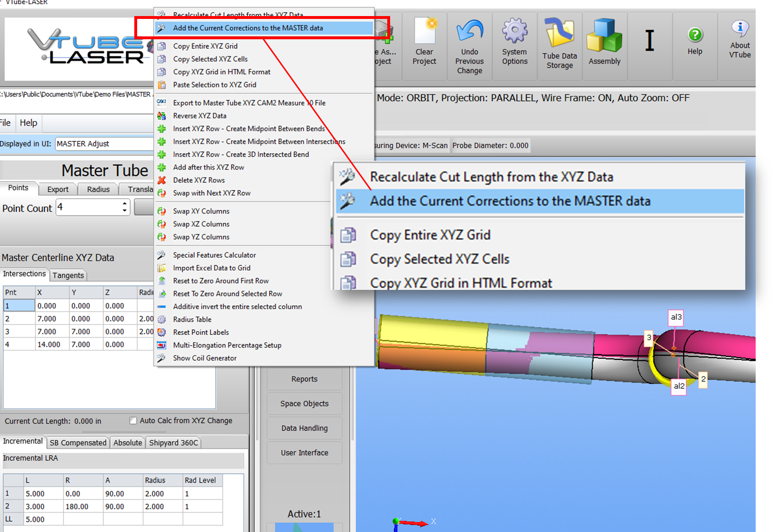
Task: Click Additive invert column minus icon
Action: click(x=162, y=306)
